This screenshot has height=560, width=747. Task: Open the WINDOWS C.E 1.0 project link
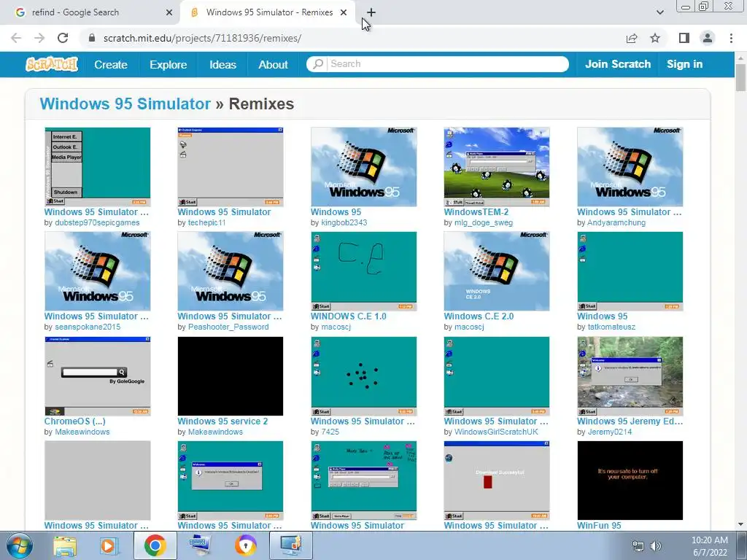pos(348,316)
